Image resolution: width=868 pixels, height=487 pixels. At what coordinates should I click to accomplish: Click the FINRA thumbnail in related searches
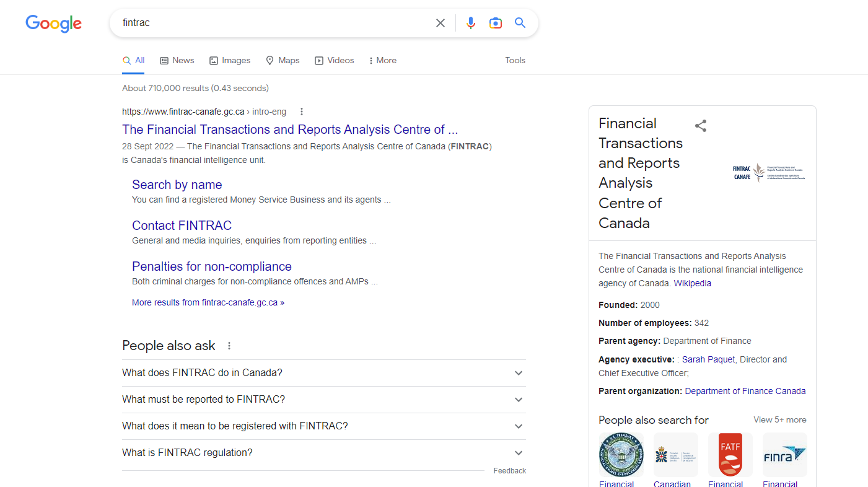click(784, 455)
